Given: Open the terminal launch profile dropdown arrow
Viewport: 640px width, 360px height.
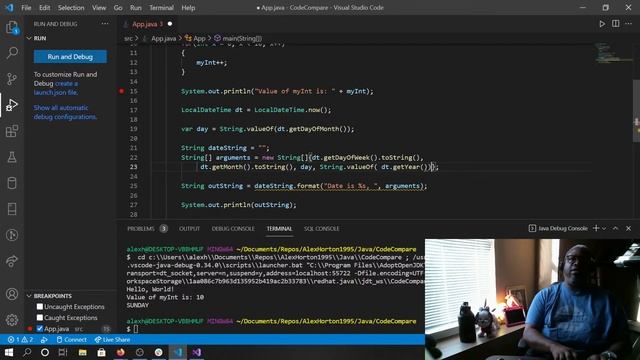Looking at the screenshot, I should (x=604, y=228).
